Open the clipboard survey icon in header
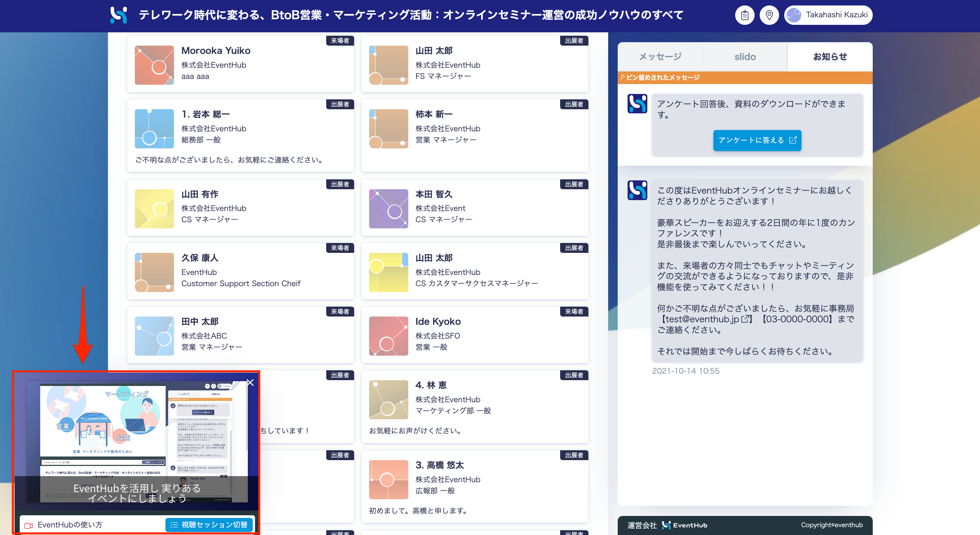 tap(744, 15)
